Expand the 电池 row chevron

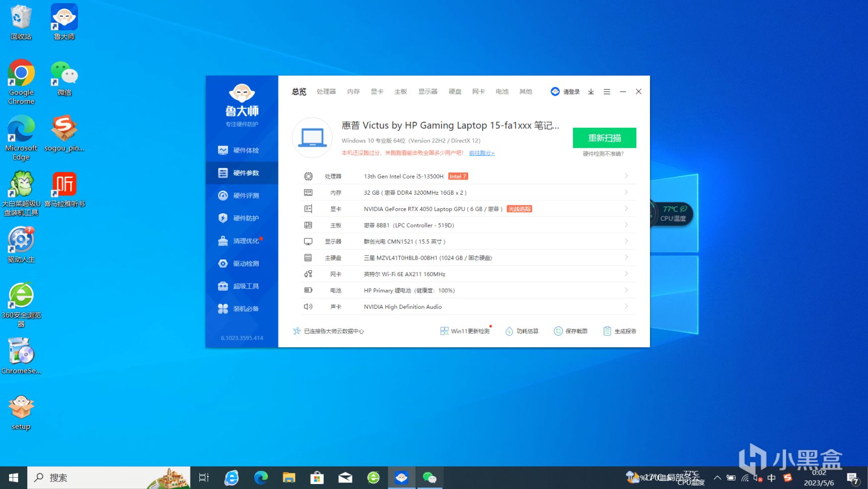626,290
